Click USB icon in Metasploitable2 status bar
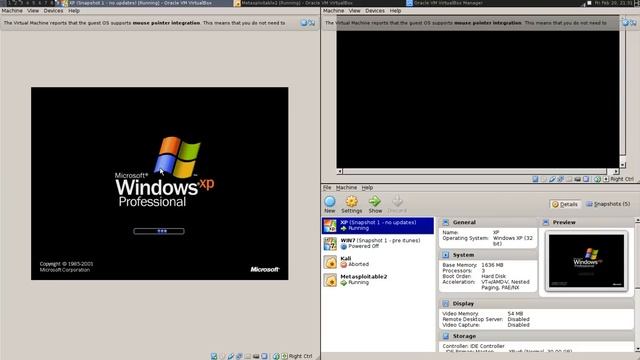 pyautogui.click(x=552, y=179)
